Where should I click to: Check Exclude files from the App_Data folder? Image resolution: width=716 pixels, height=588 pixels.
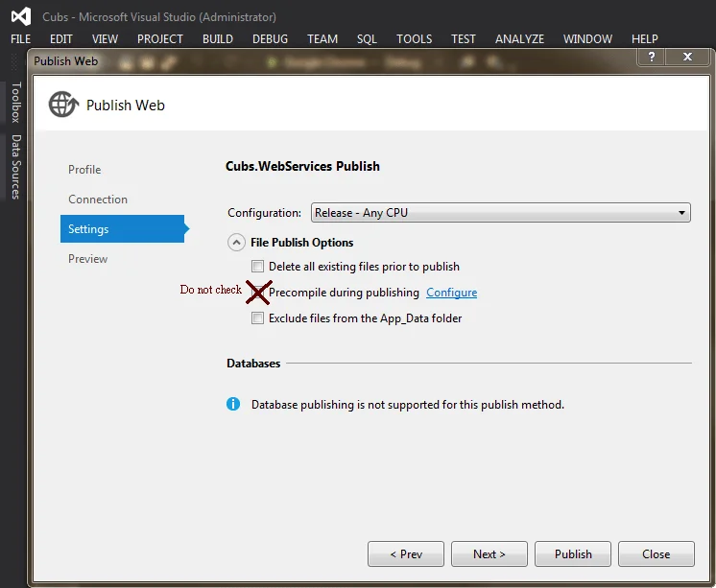tap(257, 318)
